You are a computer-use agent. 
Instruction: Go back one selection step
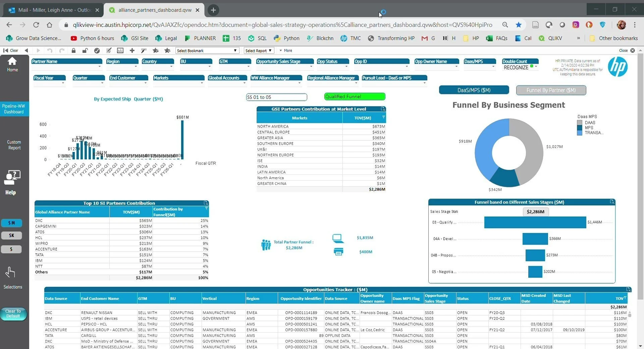(x=26, y=50)
